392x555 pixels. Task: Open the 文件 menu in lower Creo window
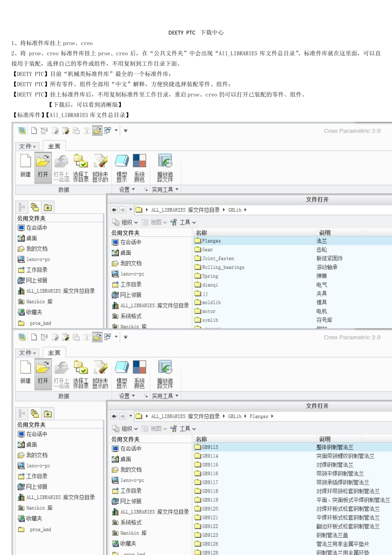(28, 353)
